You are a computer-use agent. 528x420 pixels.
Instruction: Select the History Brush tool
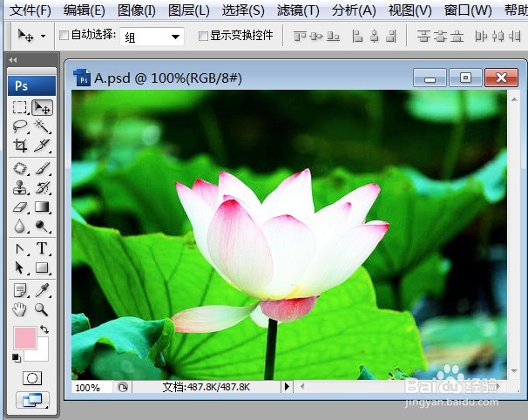42,187
